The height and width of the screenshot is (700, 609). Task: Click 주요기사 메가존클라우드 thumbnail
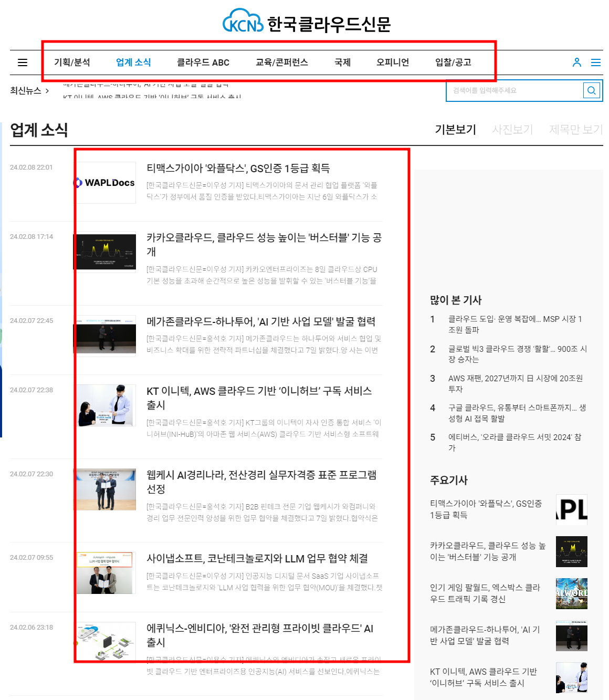click(x=572, y=635)
